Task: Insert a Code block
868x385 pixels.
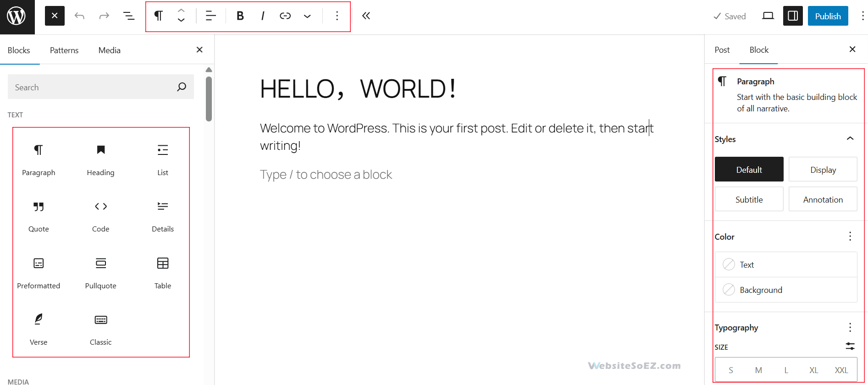Action: (101, 216)
